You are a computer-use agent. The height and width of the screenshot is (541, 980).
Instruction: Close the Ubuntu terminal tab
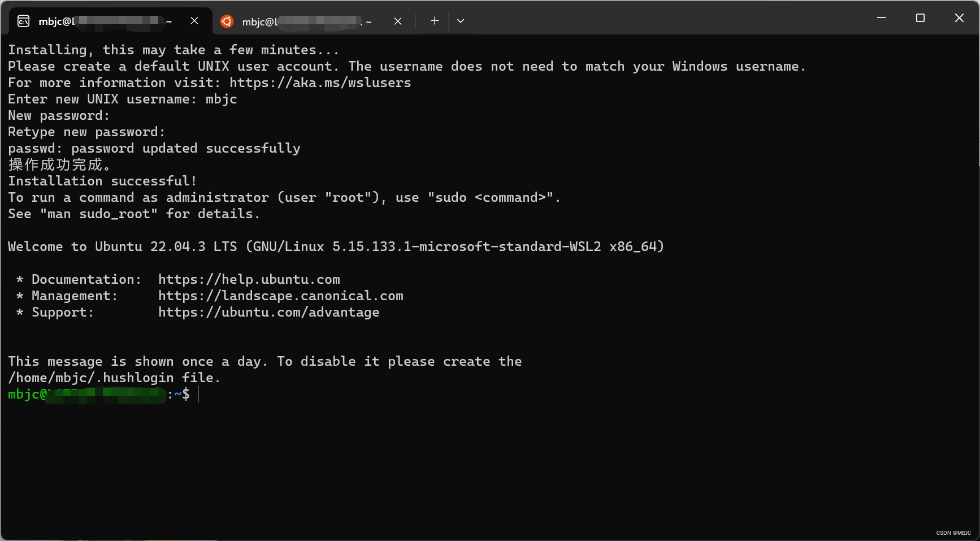coord(398,21)
